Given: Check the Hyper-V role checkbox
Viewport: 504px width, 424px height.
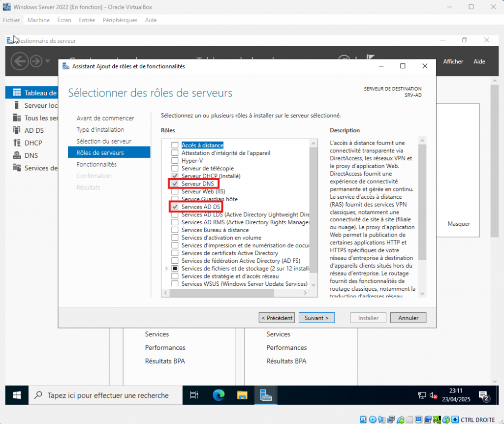Looking at the screenshot, I should [x=174, y=160].
